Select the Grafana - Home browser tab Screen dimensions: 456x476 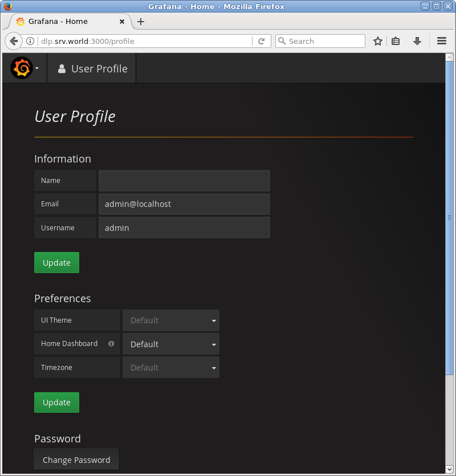point(63,22)
